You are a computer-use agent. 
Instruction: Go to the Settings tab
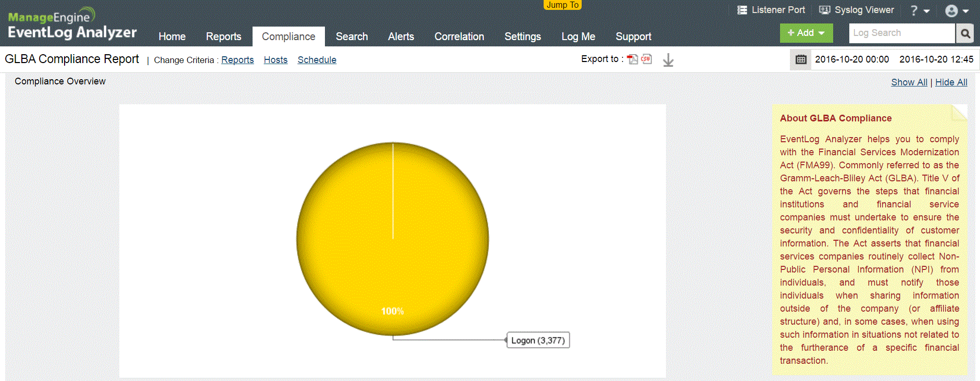(x=523, y=36)
